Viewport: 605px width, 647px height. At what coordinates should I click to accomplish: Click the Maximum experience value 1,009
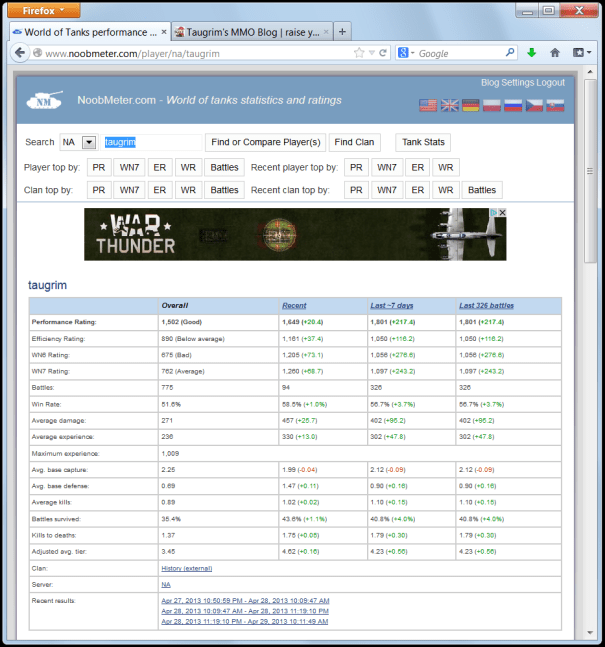click(170, 453)
